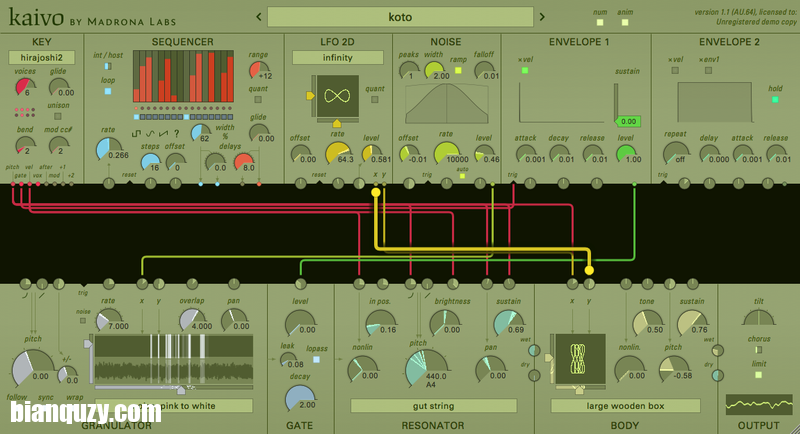Click the KEY pitch output jack

[13, 184]
